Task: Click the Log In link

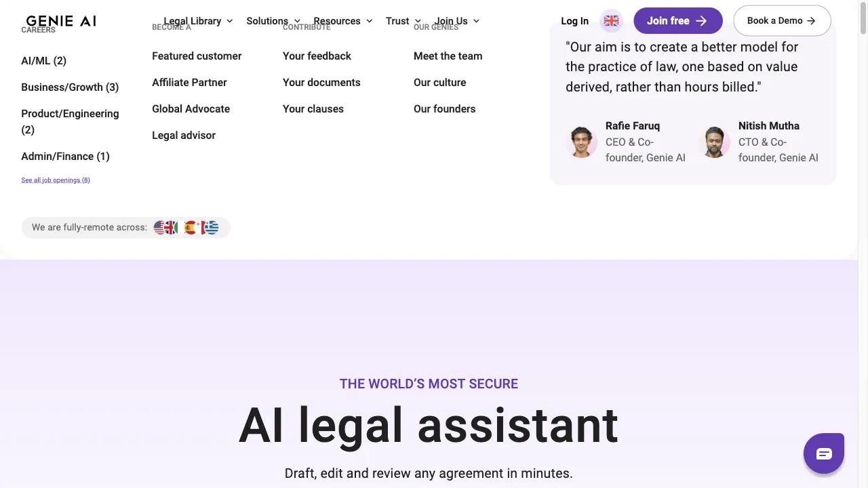Action: pyautogui.click(x=574, y=21)
